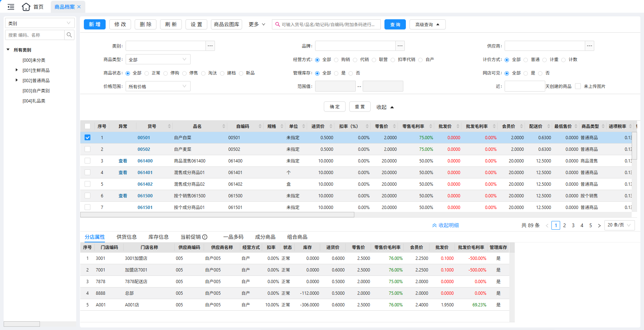
Task: Sort by 品名 column sort arrows
Action: click(x=224, y=126)
